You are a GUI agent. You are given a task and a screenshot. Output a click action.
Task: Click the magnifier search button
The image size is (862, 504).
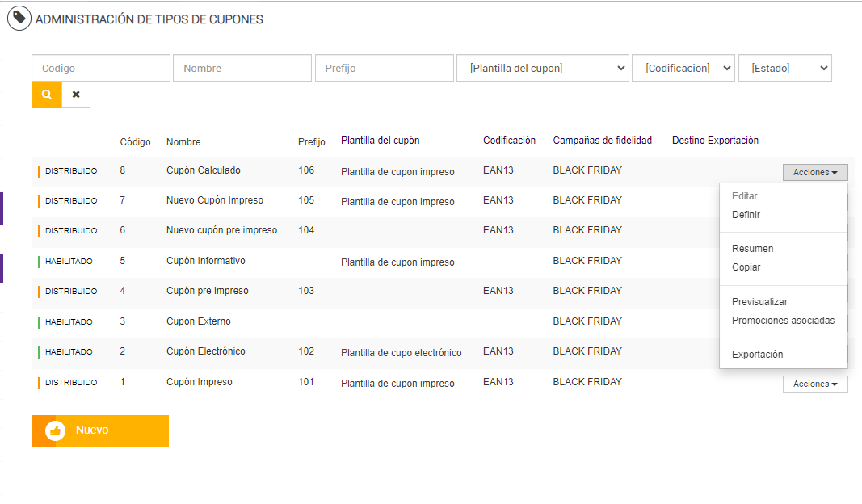point(47,94)
